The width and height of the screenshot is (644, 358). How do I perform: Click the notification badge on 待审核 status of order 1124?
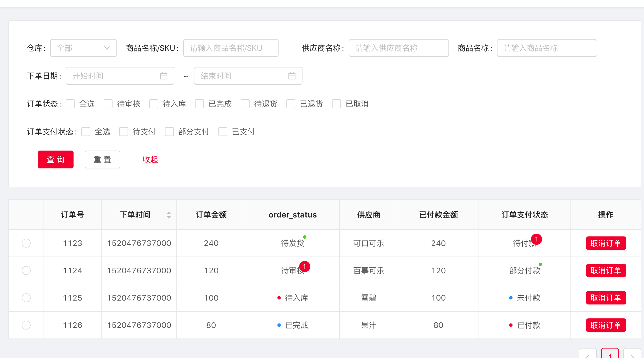click(305, 266)
